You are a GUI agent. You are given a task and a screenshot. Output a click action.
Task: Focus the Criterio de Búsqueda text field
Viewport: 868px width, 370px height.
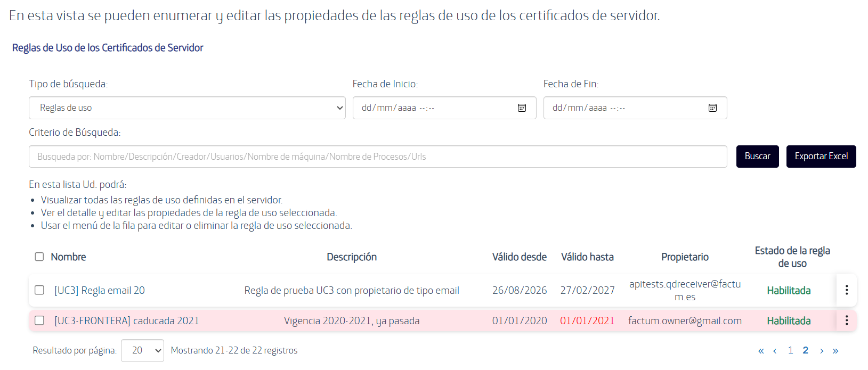pyautogui.click(x=378, y=157)
